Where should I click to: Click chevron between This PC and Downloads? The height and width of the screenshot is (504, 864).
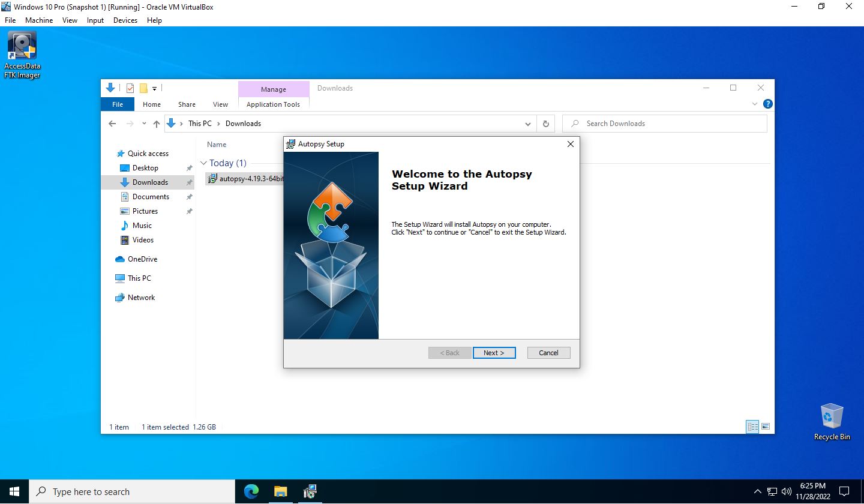tap(218, 124)
